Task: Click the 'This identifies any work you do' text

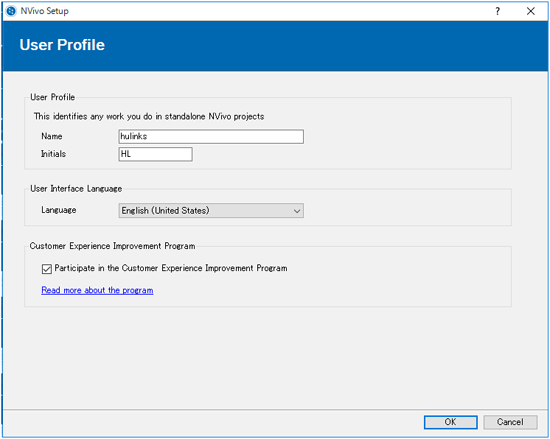Action: pyautogui.click(x=149, y=116)
